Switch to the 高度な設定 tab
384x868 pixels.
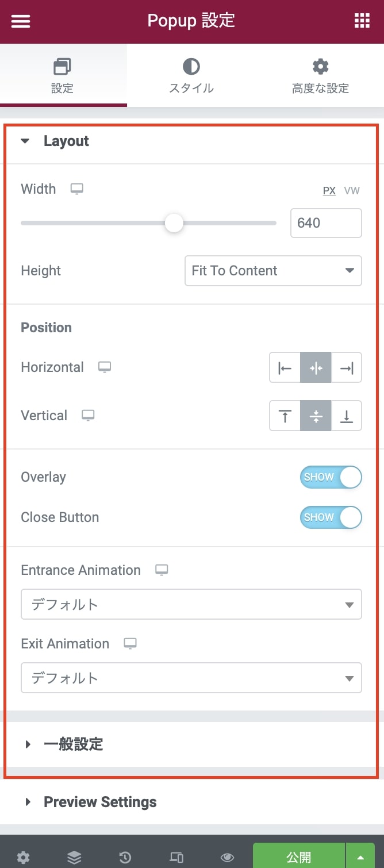[320, 76]
